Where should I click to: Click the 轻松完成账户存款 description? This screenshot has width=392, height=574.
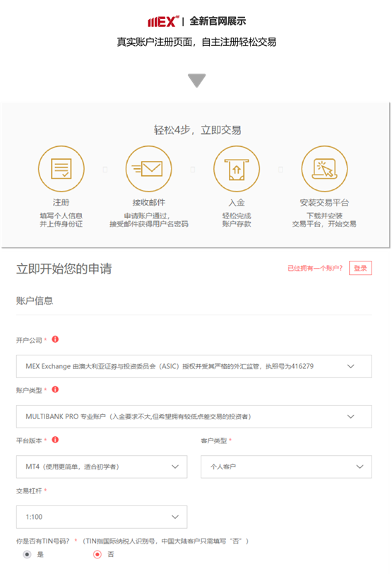(x=237, y=220)
